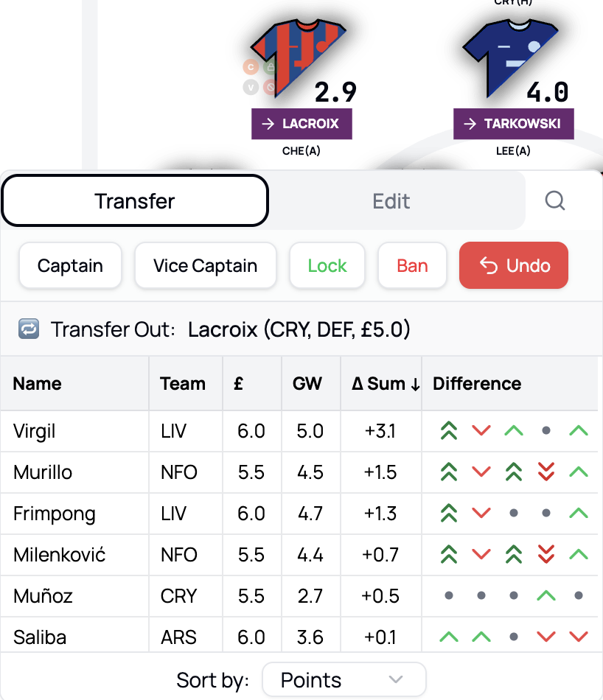Click the Captain 'C' badge beside Lacroix's jersey

pyautogui.click(x=251, y=67)
